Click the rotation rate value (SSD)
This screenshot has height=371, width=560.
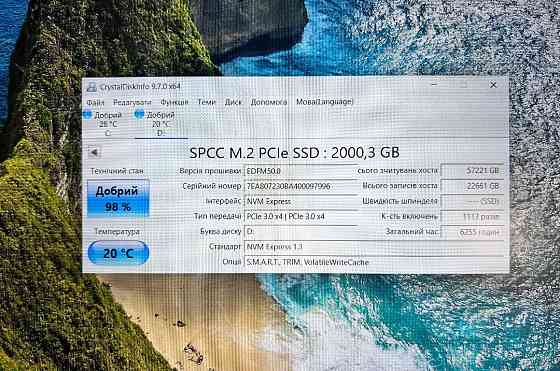pos(472,201)
